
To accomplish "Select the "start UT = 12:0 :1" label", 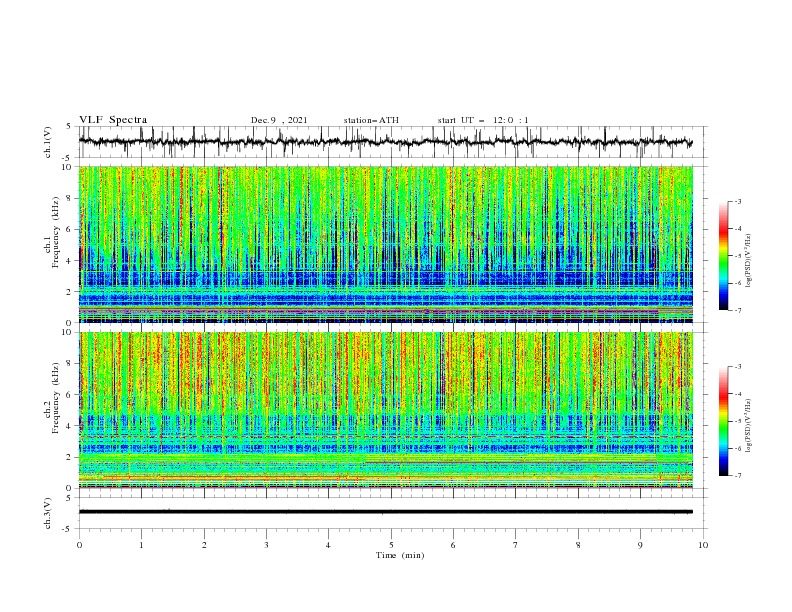I will (483, 120).
